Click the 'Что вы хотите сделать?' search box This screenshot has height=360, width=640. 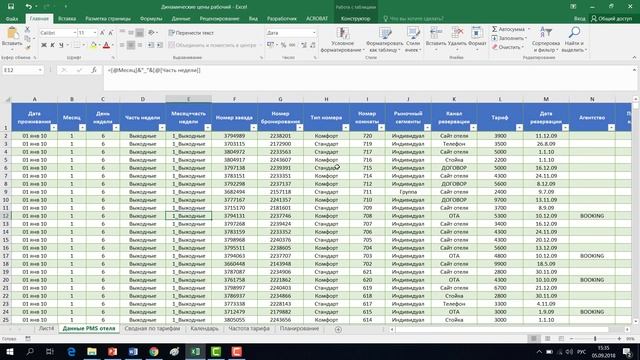(413, 19)
